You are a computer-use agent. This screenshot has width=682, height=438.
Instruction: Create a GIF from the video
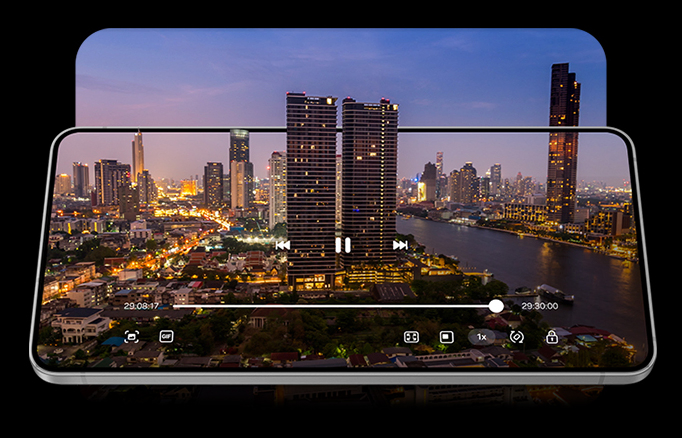pyautogui.click(x=166, y=337)
